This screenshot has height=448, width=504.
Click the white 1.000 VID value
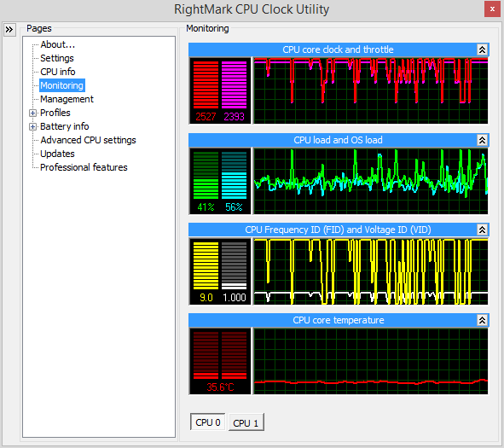click(x=235, y=298)
